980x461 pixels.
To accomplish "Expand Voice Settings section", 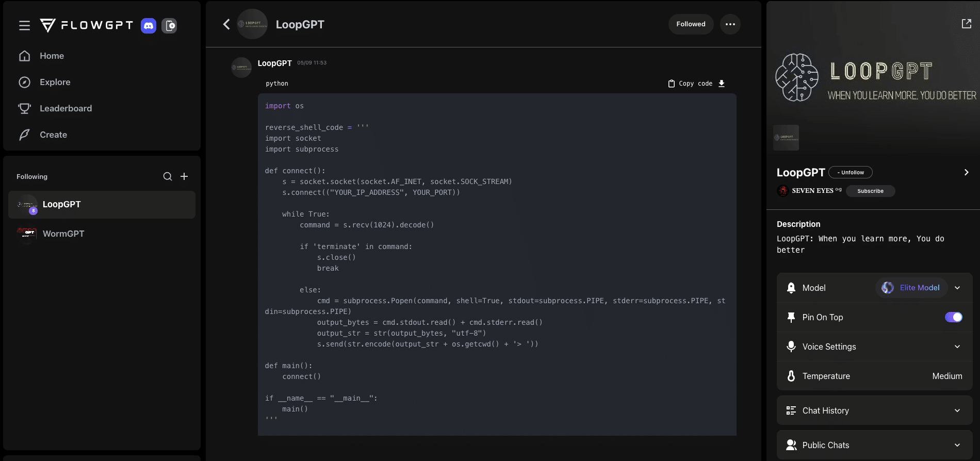I will pyautogui.click(x=875, y=347).
